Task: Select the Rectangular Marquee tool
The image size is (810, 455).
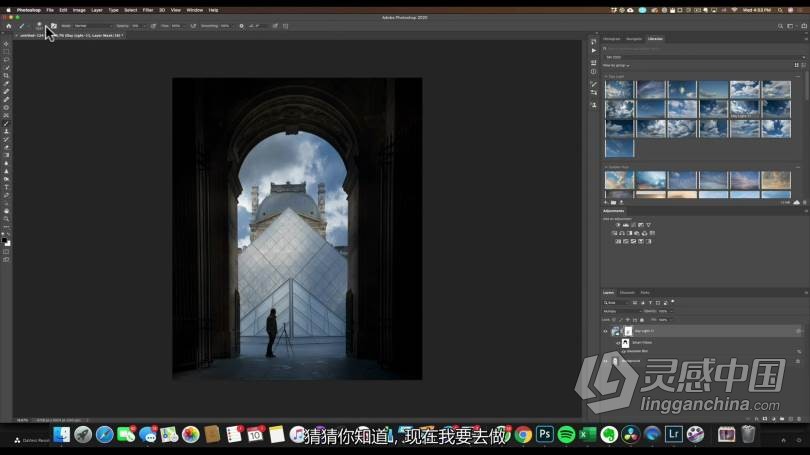Action: (6, 52)
